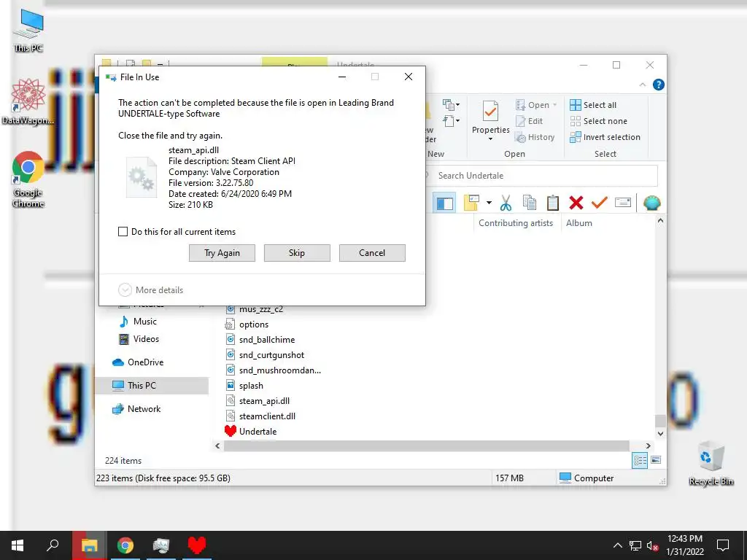This screenshot has height=560, width=747.
Task: Click the Cancel button in dialog
Action: pos(372,253)
